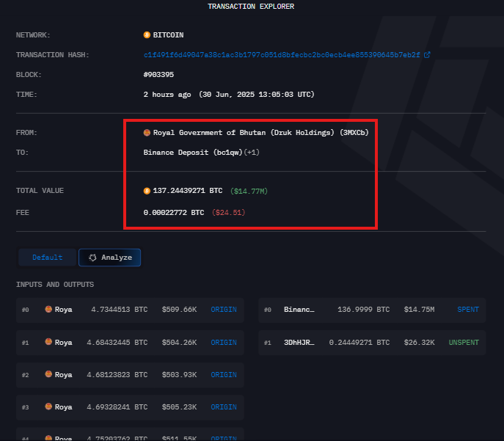Click the BITCOIN network name
The image size is (504, 441).
coord(168,35)
